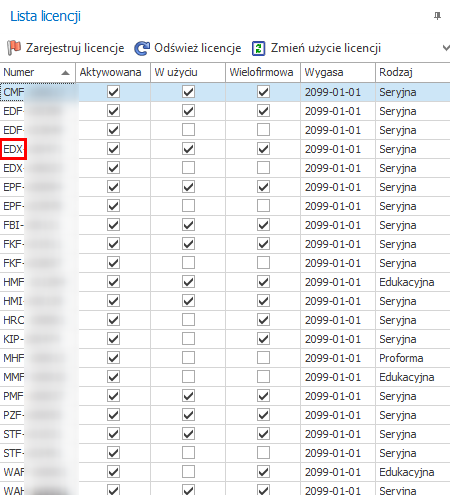
Task: Click the W użyciu column header
Action: click(x=188, y=72)
